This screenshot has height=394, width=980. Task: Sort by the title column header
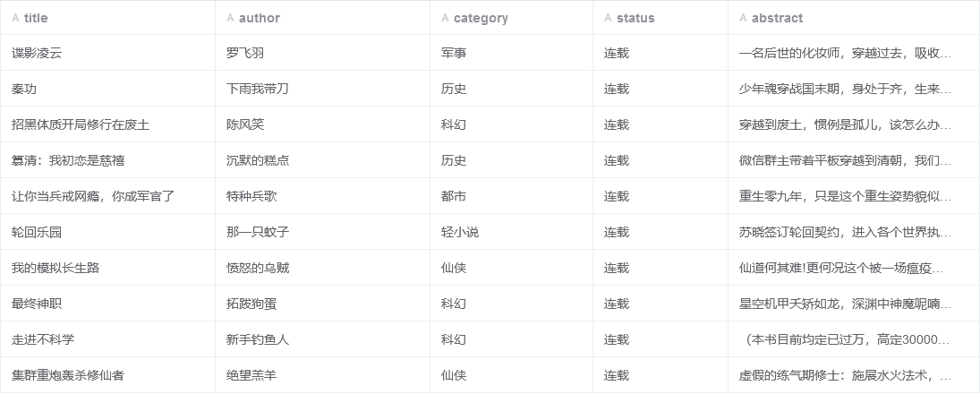coord(36,18)
